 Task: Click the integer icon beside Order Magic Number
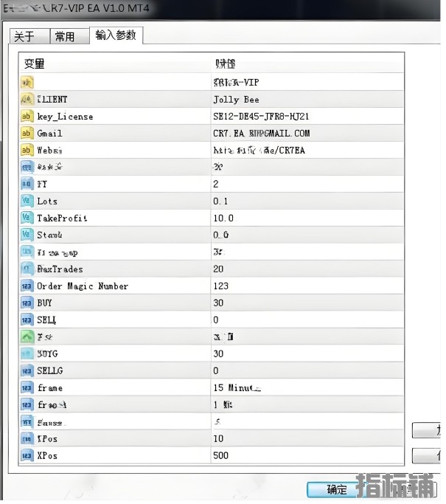[x=27, y=286]
